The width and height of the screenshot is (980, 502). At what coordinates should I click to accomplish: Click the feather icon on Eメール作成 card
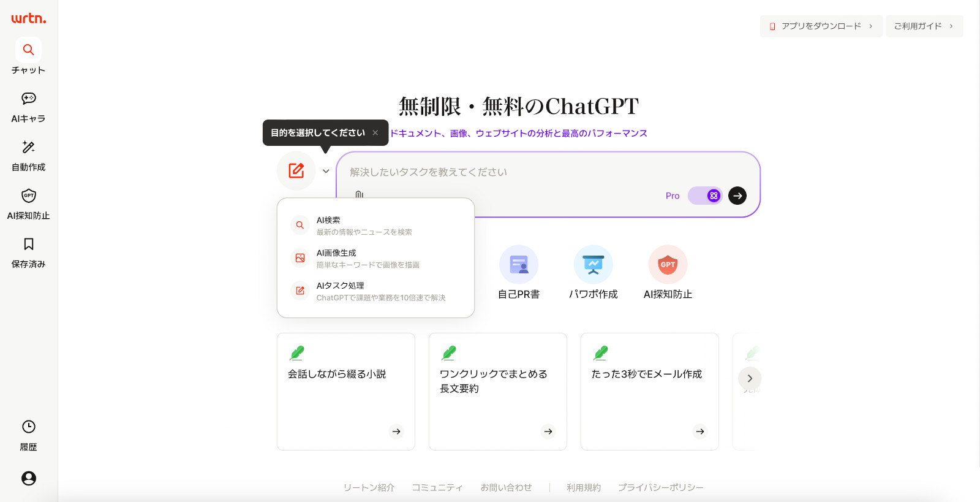click(x=601, y=352)
